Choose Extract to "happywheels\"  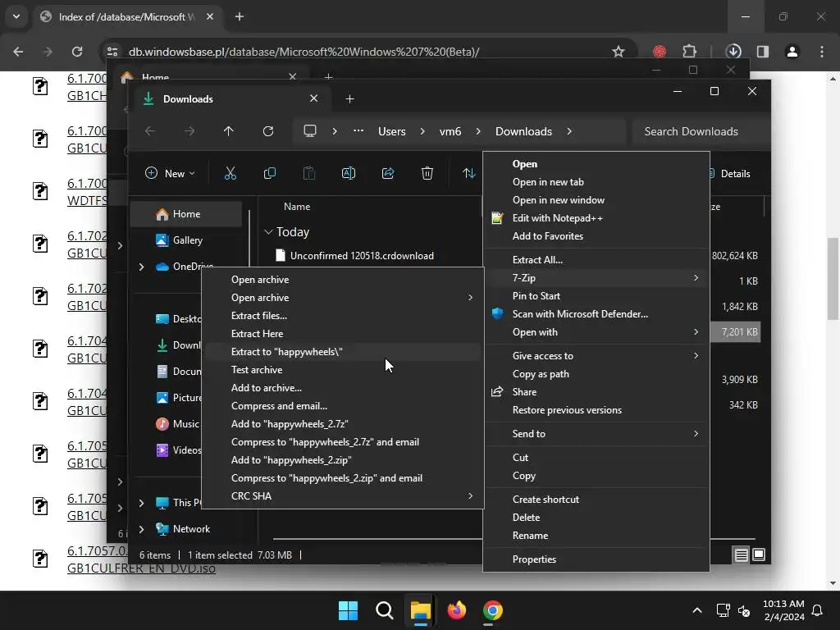(x=342, y=351)
